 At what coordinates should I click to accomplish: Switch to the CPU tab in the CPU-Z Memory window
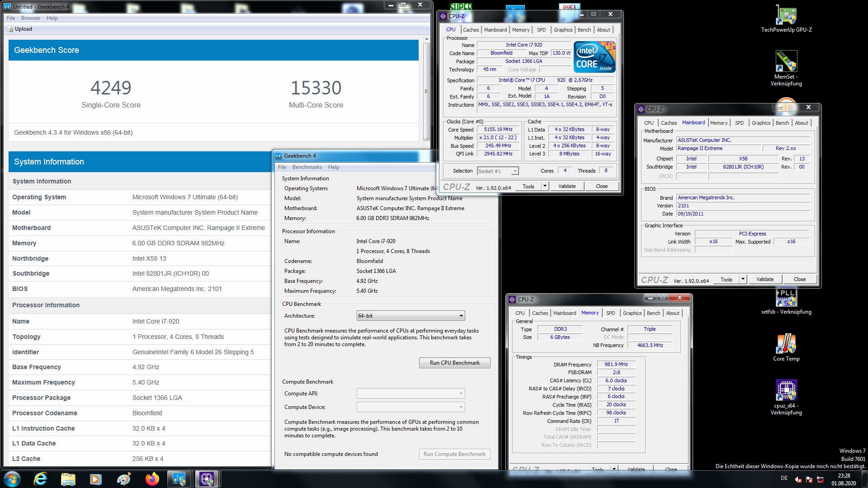[520, 313]
